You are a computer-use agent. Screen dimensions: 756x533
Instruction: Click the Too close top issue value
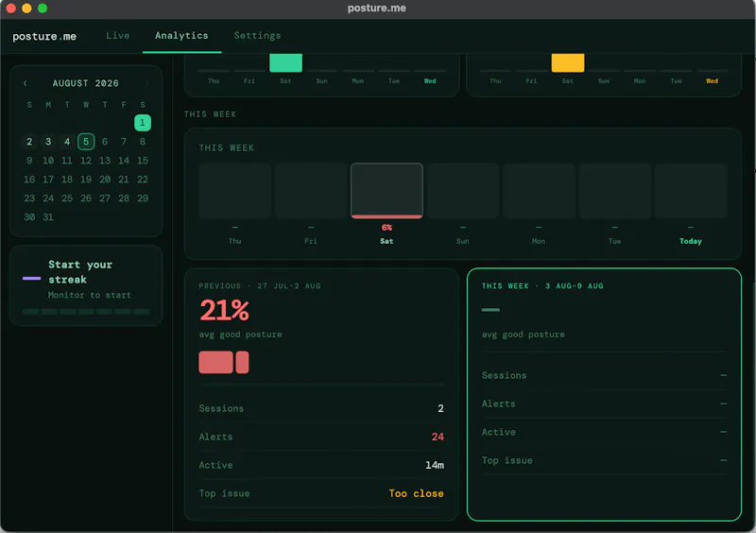416,494
